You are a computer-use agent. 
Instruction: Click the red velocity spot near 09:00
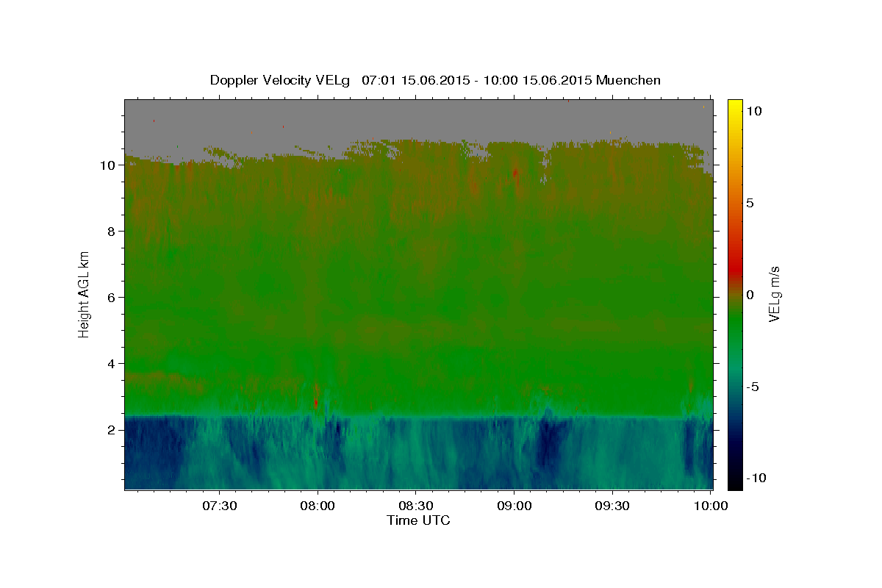click(516, 173)
